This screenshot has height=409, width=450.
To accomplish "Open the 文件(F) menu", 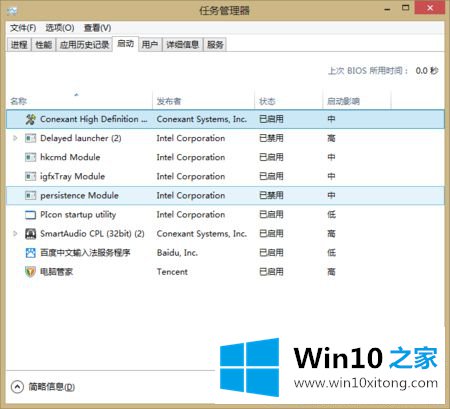I will pos(23,28).
